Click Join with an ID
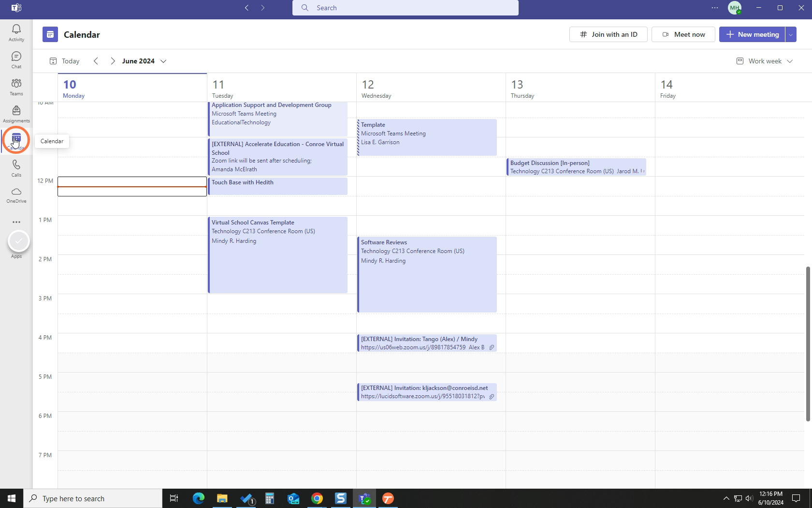 coord(609,34)
